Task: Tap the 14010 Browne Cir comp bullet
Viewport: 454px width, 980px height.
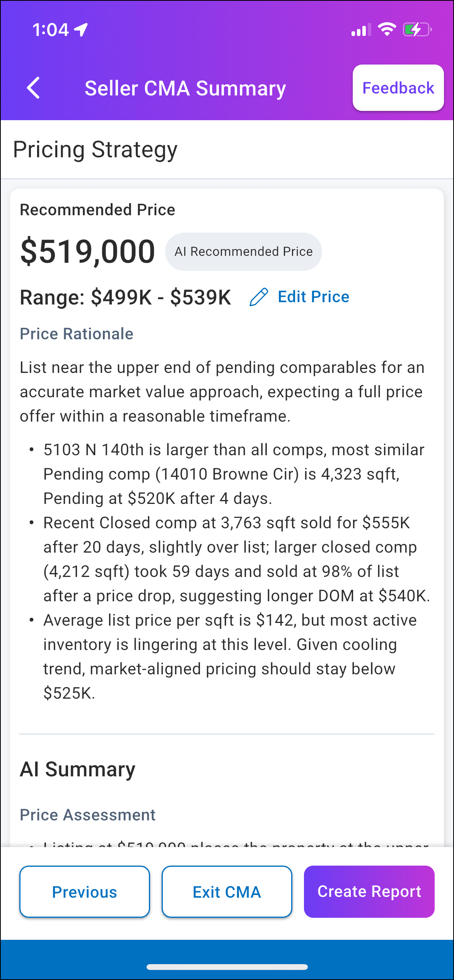Action: pyautogui.click(x=234, y=474)
